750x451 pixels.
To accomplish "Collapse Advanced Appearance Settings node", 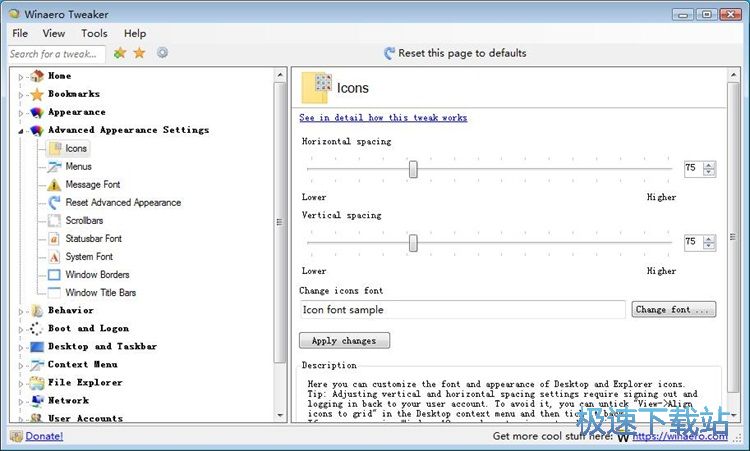I will tap(21, 131).
